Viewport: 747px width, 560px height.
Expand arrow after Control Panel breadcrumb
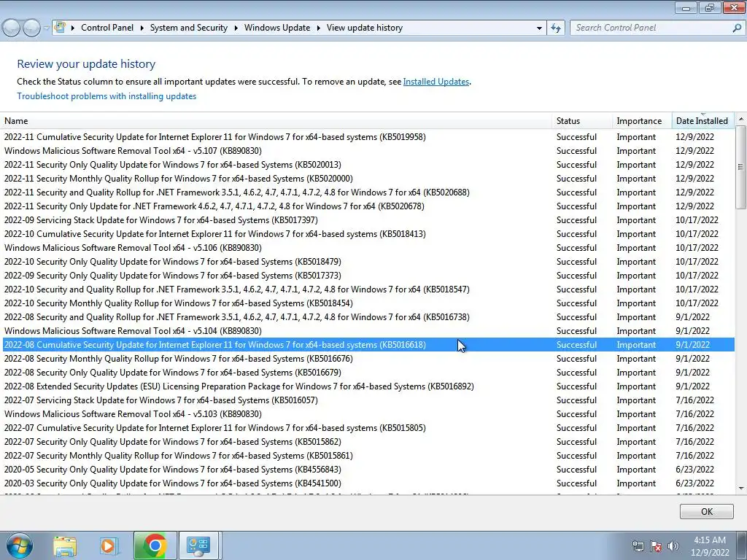[142, 28]
